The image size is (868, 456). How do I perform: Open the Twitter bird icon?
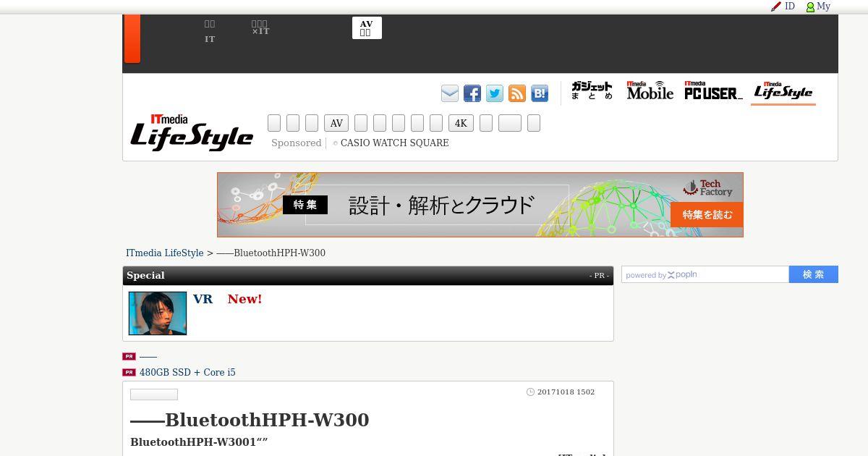click(495, 93)
